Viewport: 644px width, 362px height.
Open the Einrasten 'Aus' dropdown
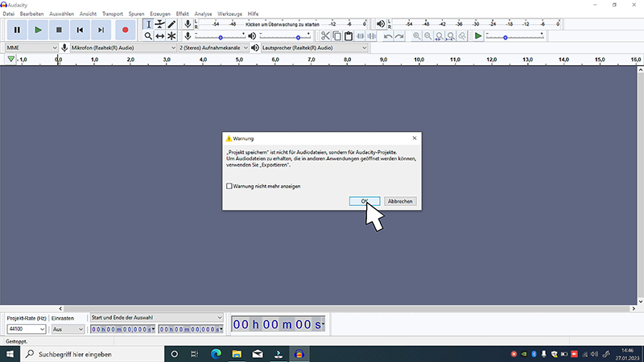click(68, 329)
